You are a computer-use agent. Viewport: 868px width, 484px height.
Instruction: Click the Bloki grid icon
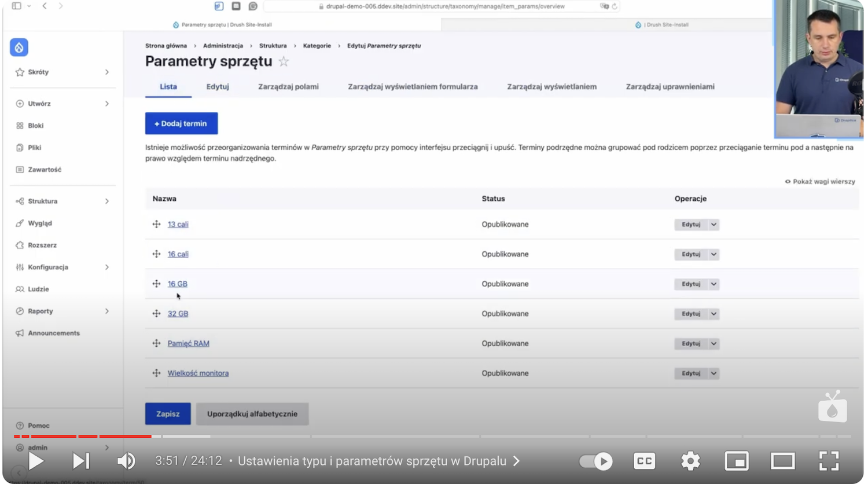[x=20, y=126]
